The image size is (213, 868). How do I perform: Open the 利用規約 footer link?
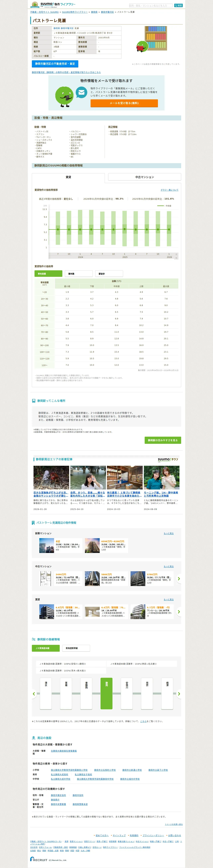[x=134, y=835]
